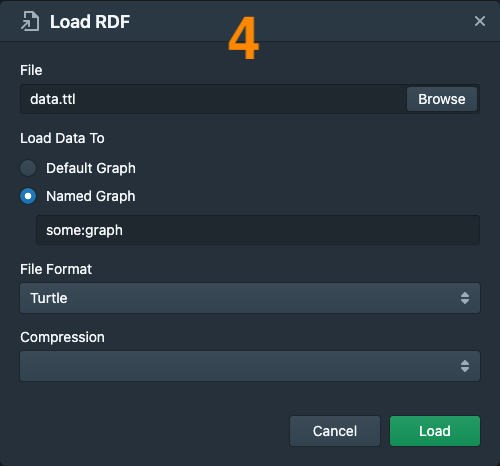Click the Compression stepper arrows

465,366
